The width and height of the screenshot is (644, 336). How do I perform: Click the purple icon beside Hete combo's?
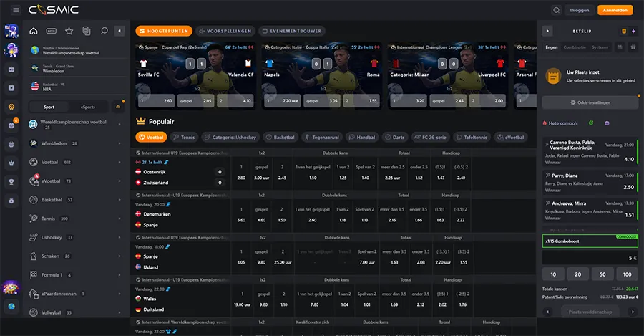point(607,123)
